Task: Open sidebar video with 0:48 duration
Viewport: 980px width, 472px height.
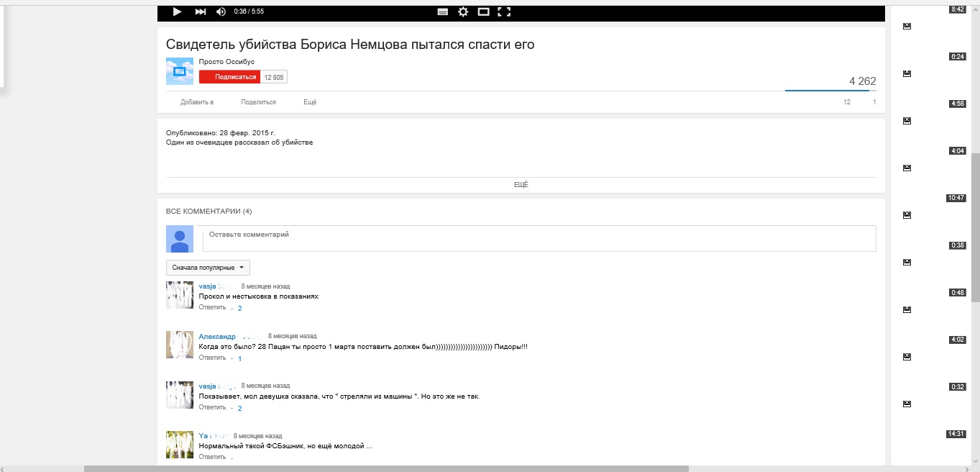Action: point(957,293)
